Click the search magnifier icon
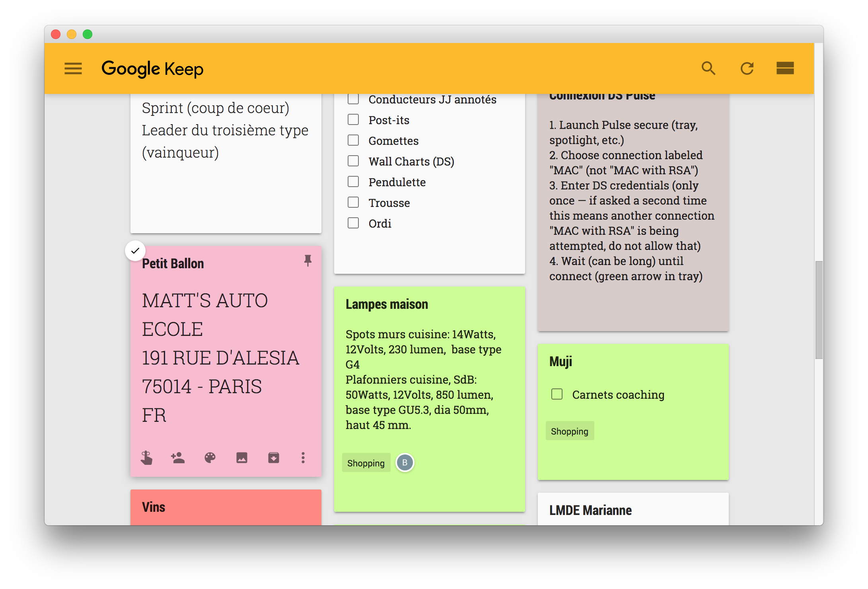This screenshot has width=868, height=589. click(x=708, y=68)
